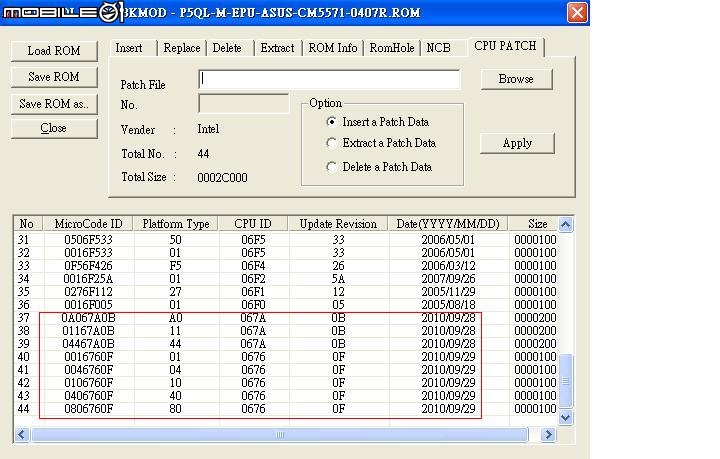720x459 pixels.
Task: Click Update Revision 5A in row 34
Action: pyautogui.click(x=338, y=279)
